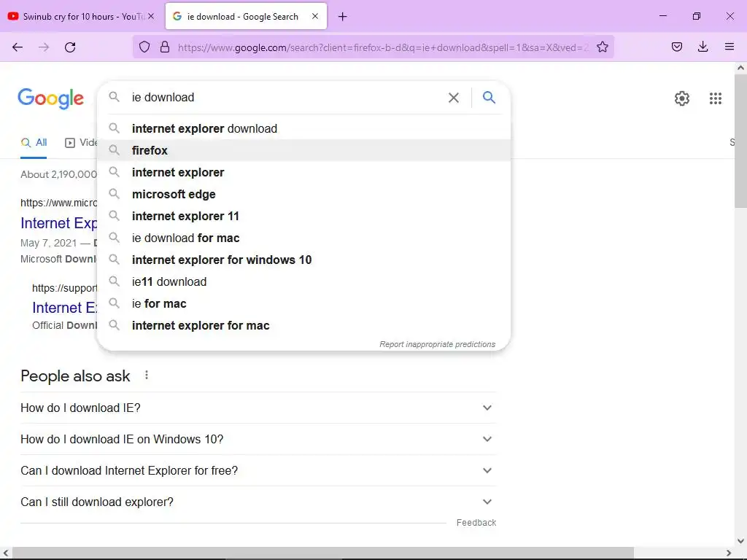This screenshot has width=747, height=560.
Task: Click into the ie download search field
Action: pos(286,98)
